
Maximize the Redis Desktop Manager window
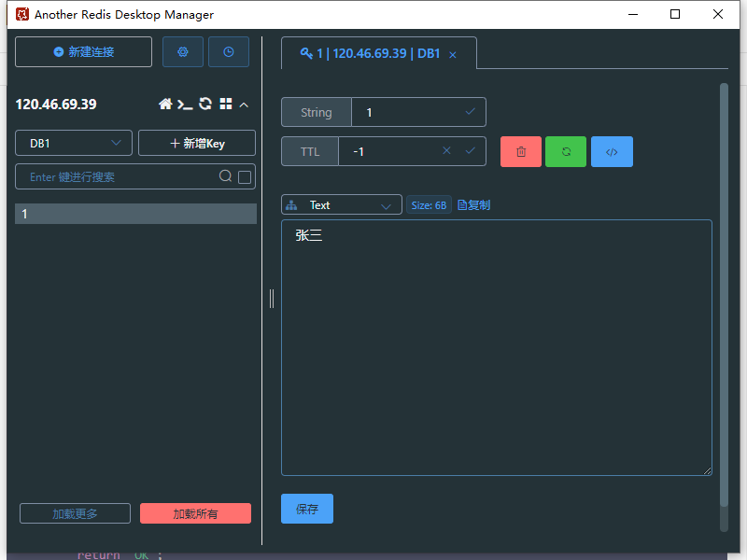pos(675,14)
